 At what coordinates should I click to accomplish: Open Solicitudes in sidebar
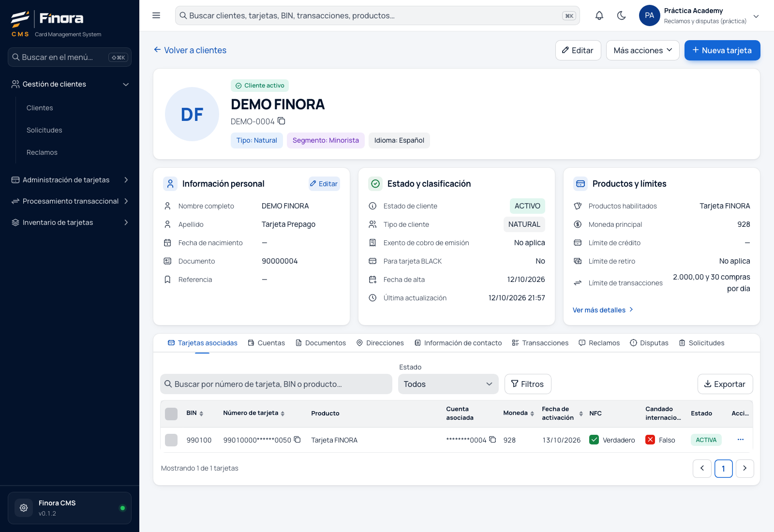pyautogui.click(x=45, y=130)
